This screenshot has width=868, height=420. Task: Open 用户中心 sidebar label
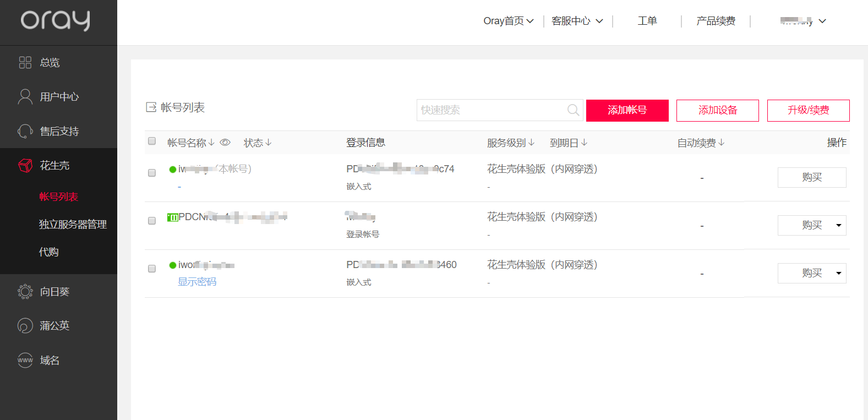coord(59,97)
